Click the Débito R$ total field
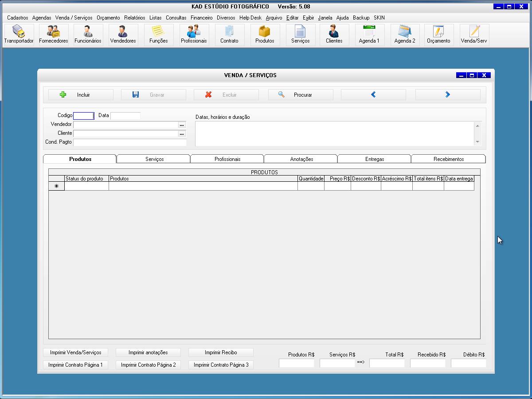 (x=469, y=363)
